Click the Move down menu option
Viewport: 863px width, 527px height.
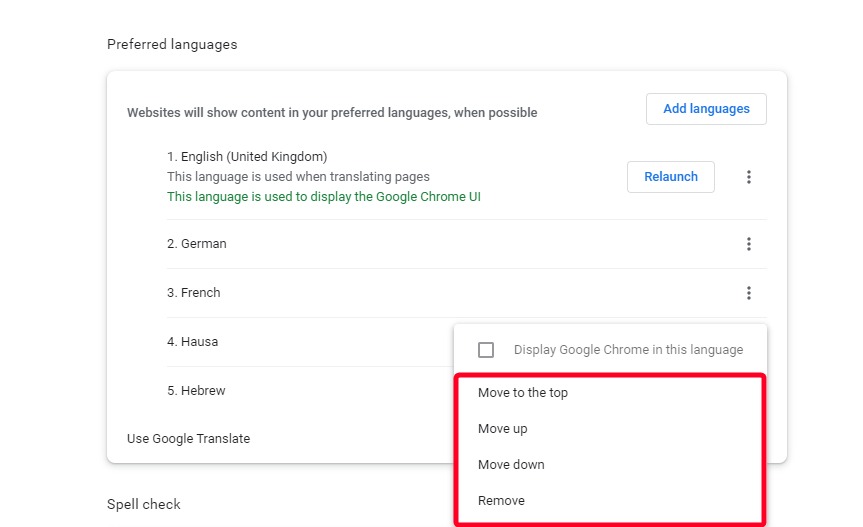(511, 465)
